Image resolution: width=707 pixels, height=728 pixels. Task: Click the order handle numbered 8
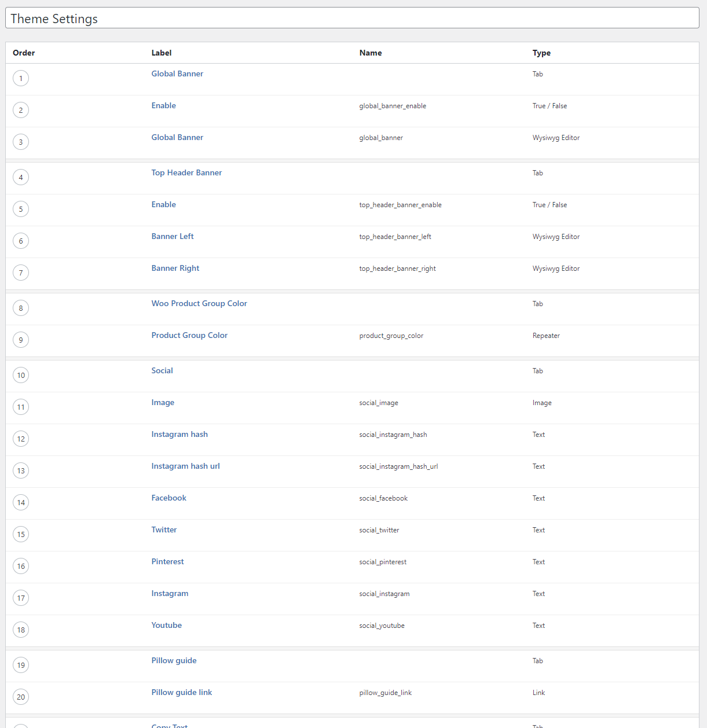tap(21, 308)
